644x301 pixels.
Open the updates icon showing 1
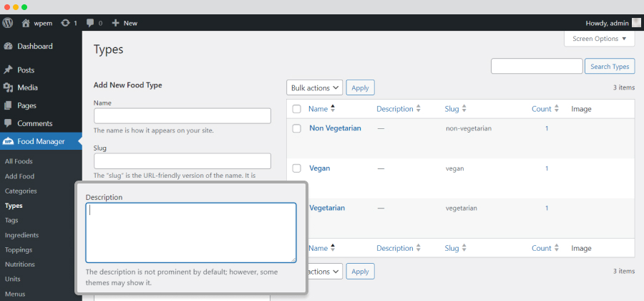coord(65,23)
